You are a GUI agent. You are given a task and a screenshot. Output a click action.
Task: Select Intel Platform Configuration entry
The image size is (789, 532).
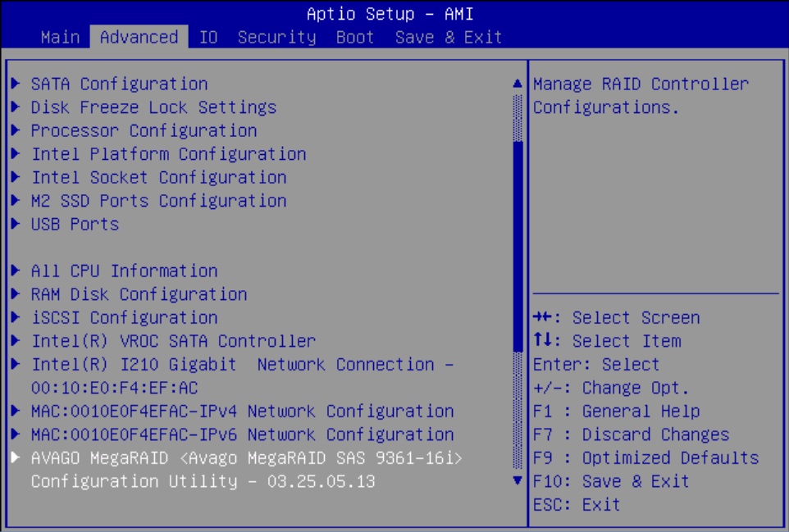click(x=168, y=154)
